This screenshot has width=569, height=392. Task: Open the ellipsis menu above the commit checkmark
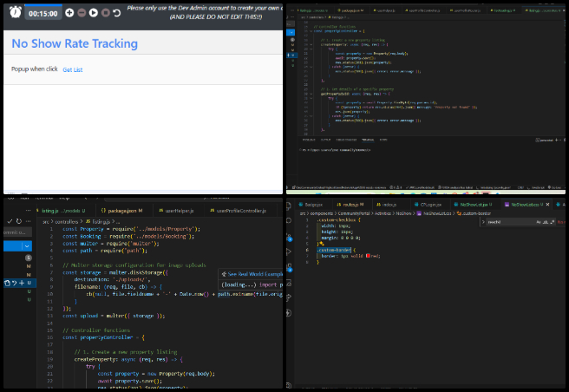pos(29,210)
